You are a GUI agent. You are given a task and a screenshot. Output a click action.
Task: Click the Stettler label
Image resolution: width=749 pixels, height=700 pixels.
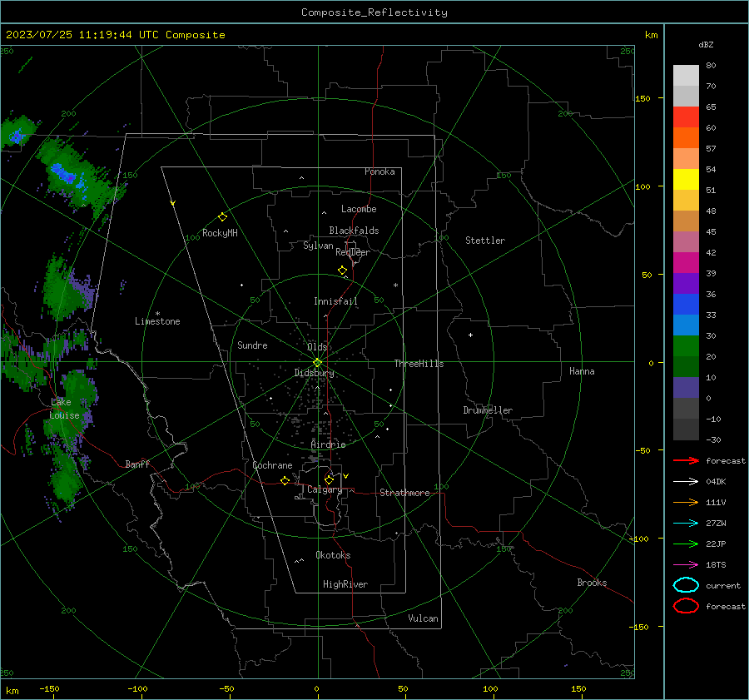click(x=485, y=241)
